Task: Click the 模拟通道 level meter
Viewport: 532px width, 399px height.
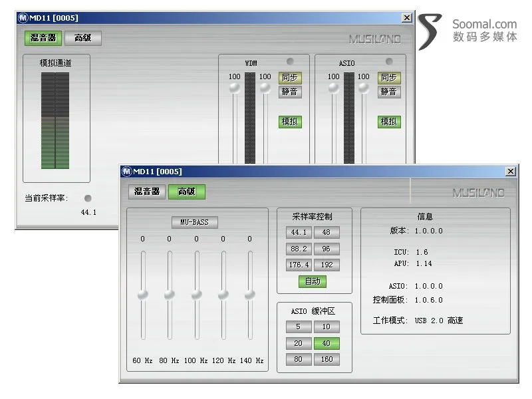Action: click(x=55, y=121)
